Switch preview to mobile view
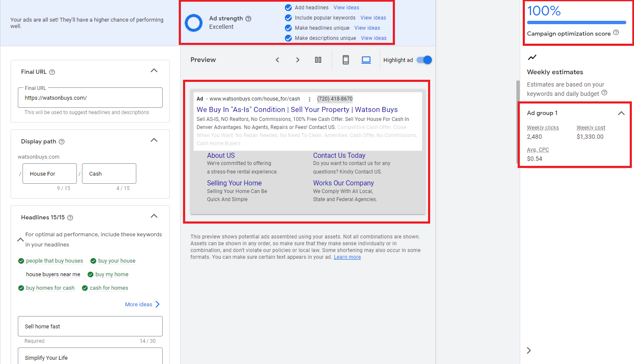634x364 pixels. pyautogui.click(x=346, y=60)
